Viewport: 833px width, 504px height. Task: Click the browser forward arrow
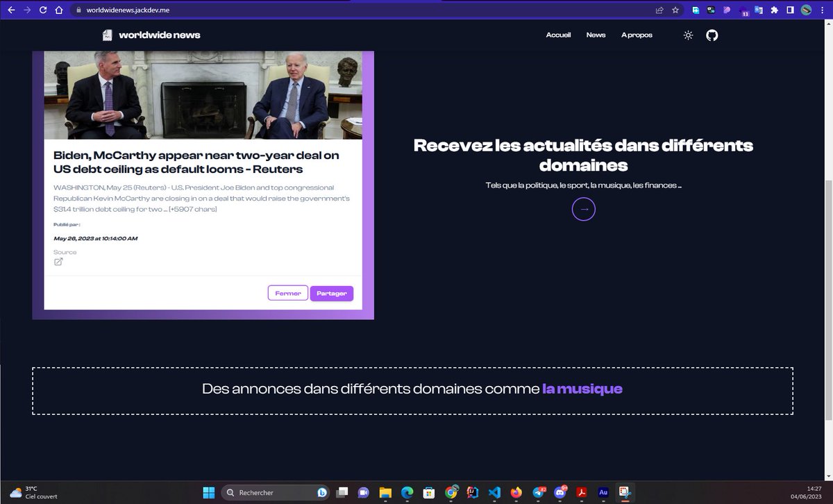(26, 10)
